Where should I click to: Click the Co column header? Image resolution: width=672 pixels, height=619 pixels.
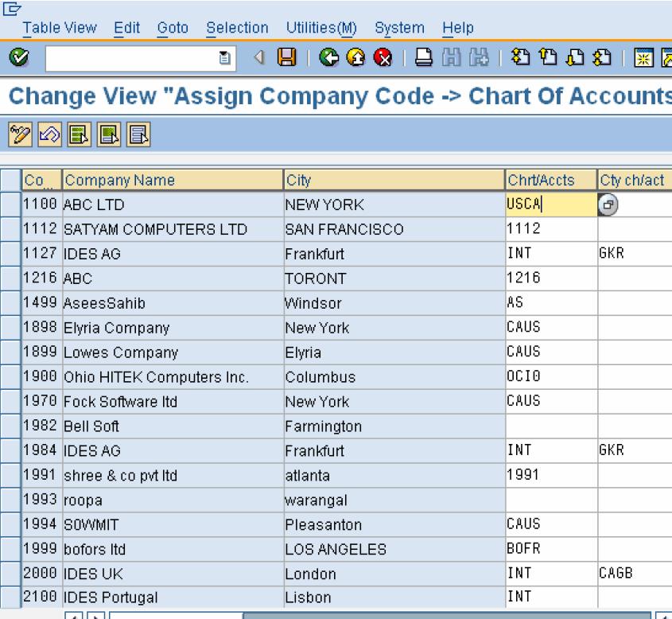tap(42, 180)
